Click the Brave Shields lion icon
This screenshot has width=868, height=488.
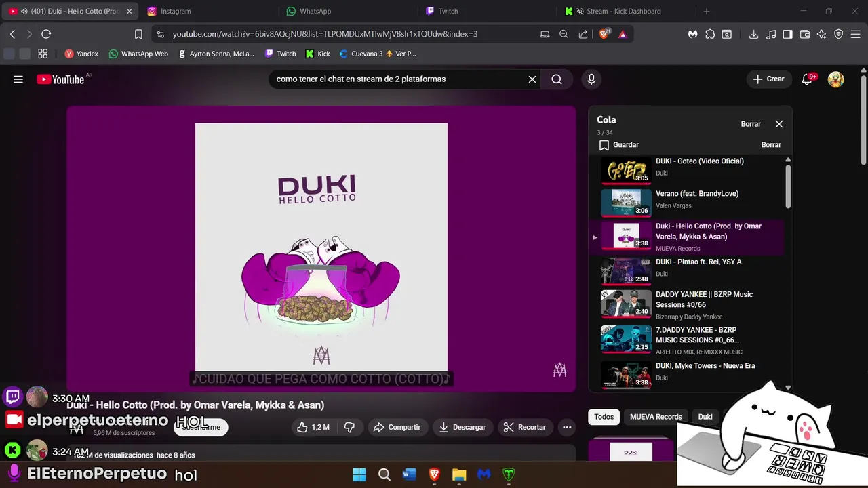tap(604, 34)
